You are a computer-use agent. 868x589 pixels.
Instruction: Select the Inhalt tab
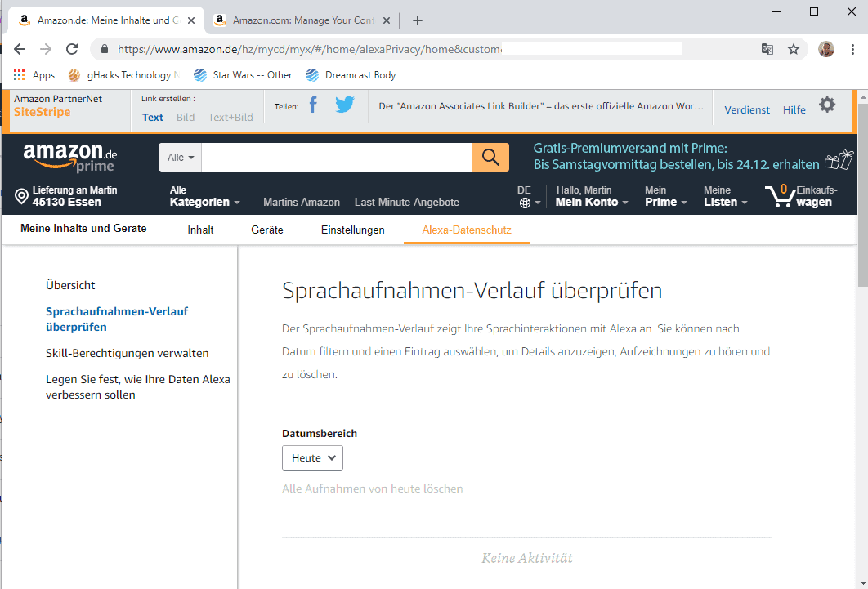click(200, 230)
